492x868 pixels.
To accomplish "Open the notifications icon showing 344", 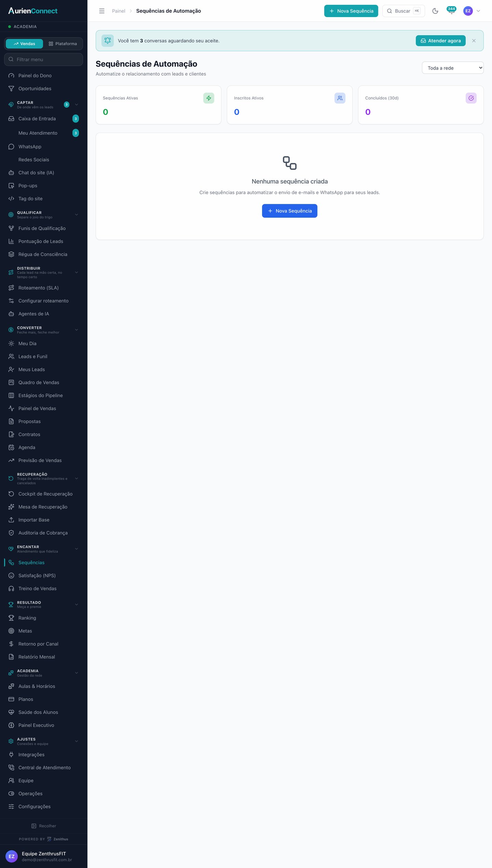I will point(451,11).
